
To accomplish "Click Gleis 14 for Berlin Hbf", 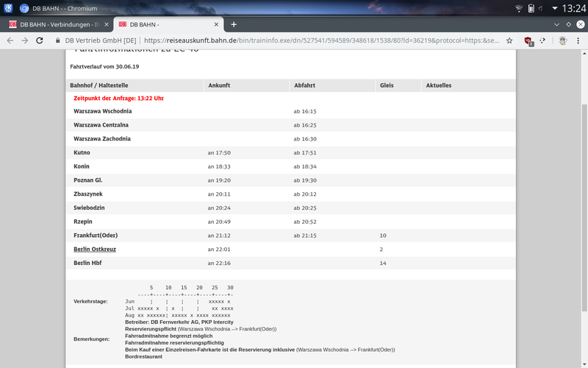I will tap(383, 263).
